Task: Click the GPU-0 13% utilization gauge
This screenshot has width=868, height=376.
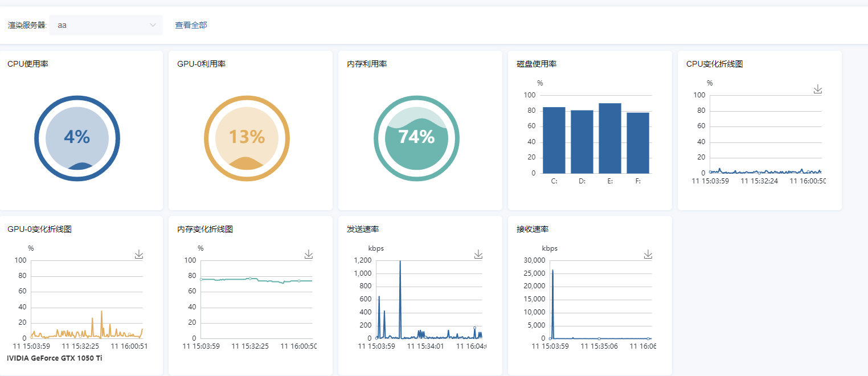Action: (247, 138)
